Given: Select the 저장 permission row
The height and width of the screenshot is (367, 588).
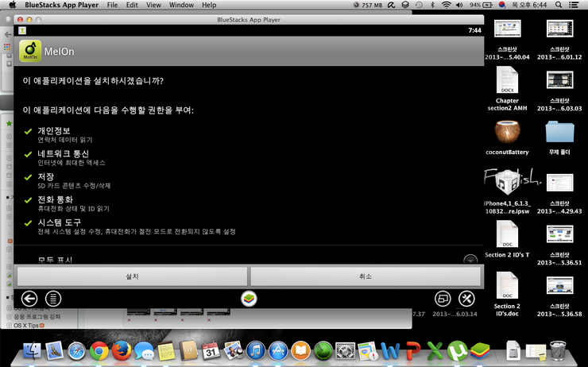Looking at the screenshot, I should [248, 180].
